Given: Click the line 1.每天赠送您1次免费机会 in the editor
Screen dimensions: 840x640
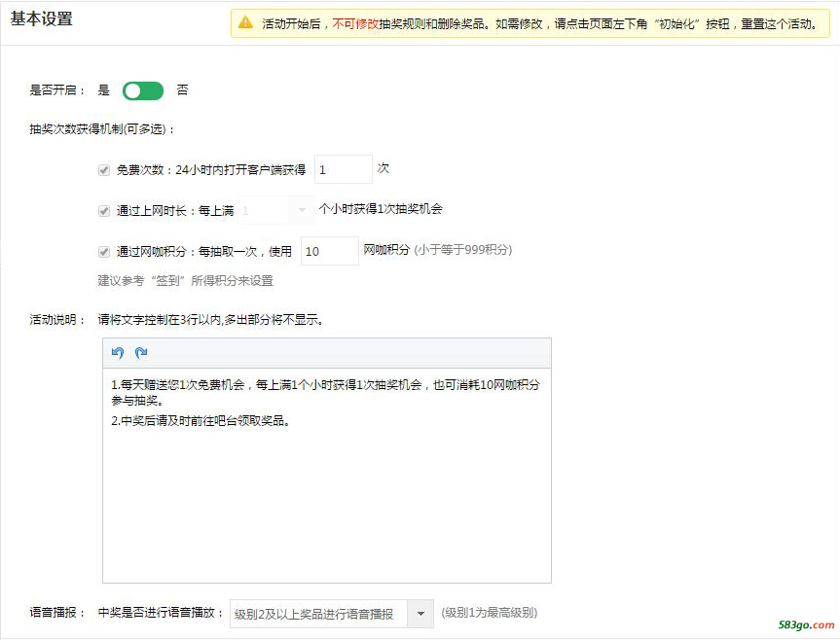Looking at the screenshot, I should 325,392.
